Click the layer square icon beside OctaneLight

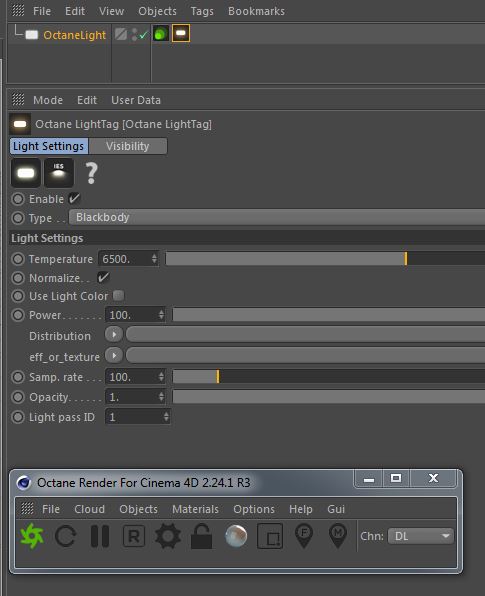pos(121,34)
